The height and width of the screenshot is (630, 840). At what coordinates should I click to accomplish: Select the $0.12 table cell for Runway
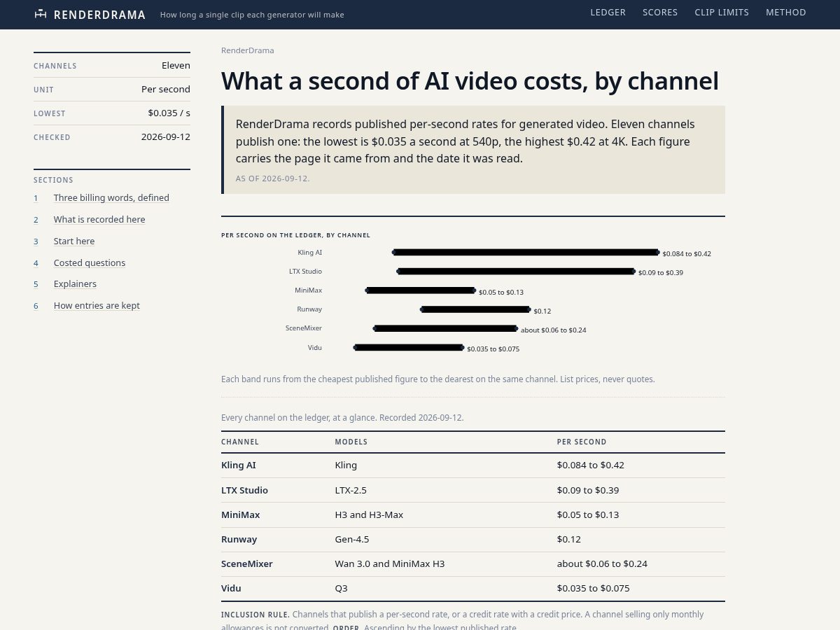[x=569, y=540]
